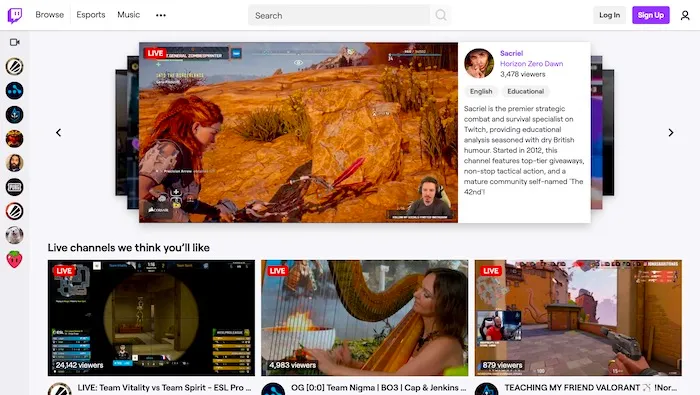Open the channel avatar beside the Team Nigma title
This screenshot has width=700, height=395.
273,389
